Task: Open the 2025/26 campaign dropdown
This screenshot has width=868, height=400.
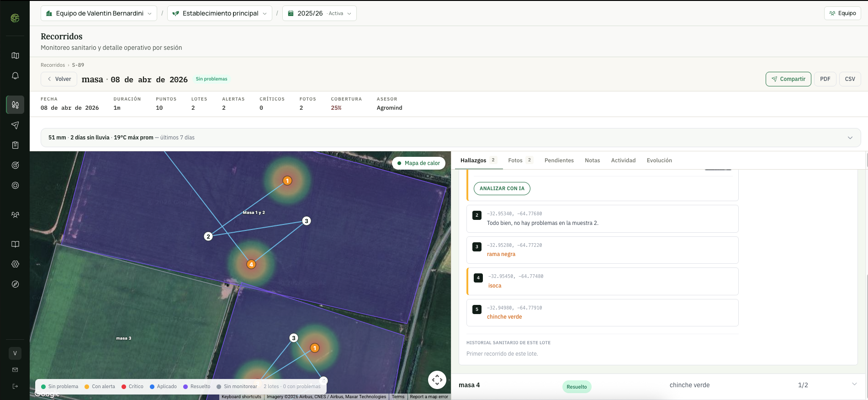Action: 319,13
